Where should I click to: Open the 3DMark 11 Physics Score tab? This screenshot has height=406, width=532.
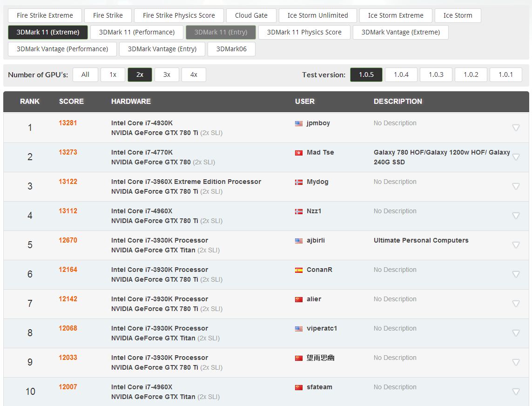304,32
